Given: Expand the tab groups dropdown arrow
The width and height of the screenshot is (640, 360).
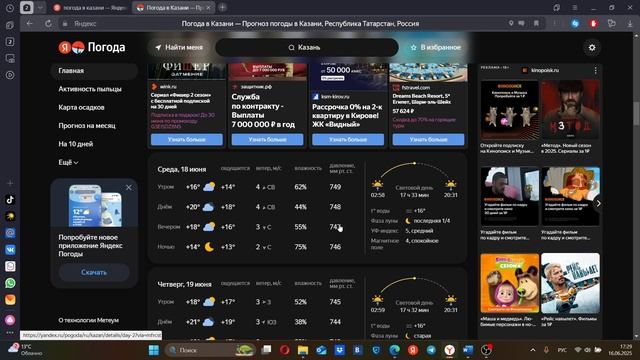Looking at the screenshot, I should (40, 7).
